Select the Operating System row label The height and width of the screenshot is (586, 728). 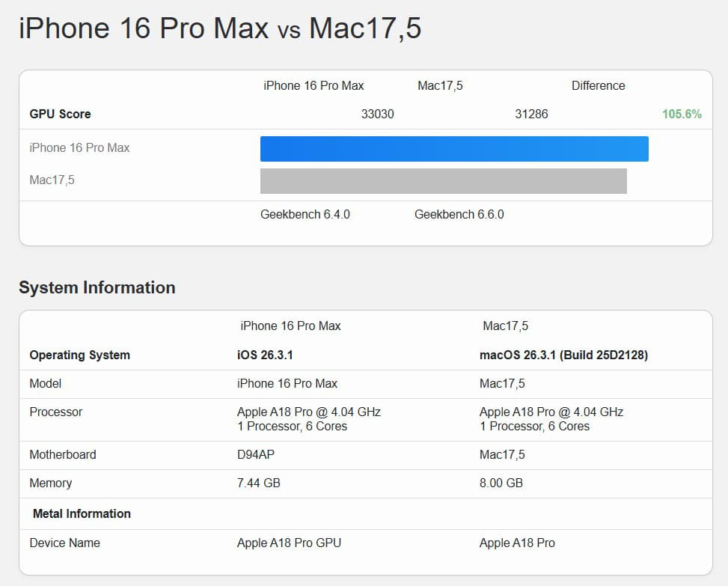point(79,355)
